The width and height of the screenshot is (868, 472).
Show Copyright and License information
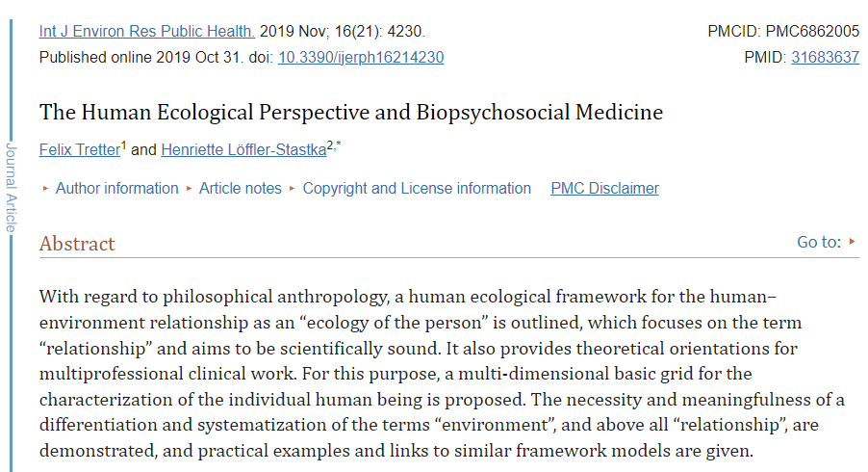(417, 189)
